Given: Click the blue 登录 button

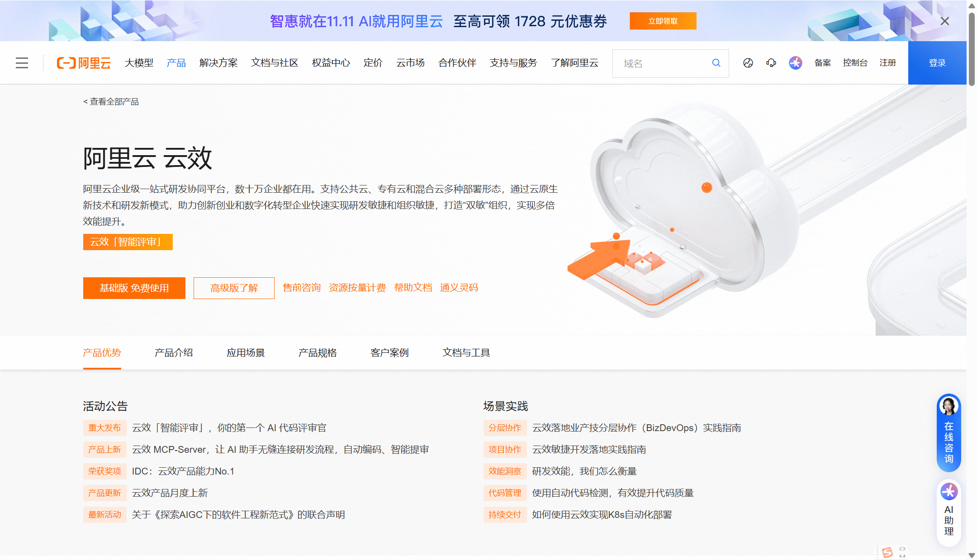Looking at the screenshot, I should (x=937, y=63).
